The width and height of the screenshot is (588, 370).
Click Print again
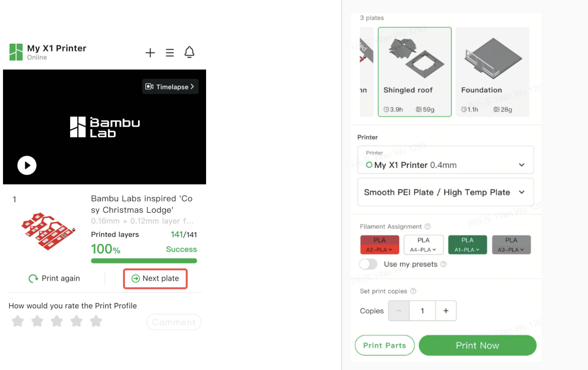coord(55,278)
